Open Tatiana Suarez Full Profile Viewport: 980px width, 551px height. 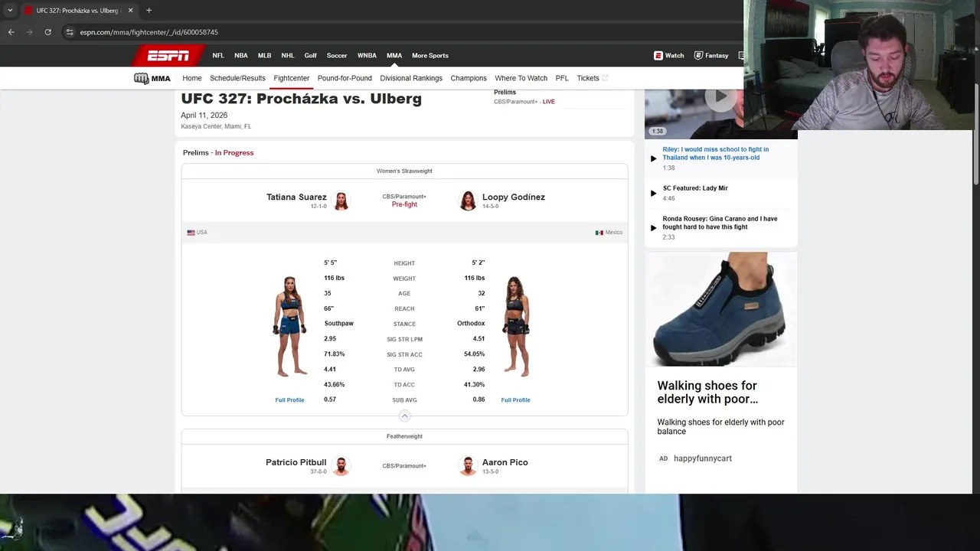289,400
